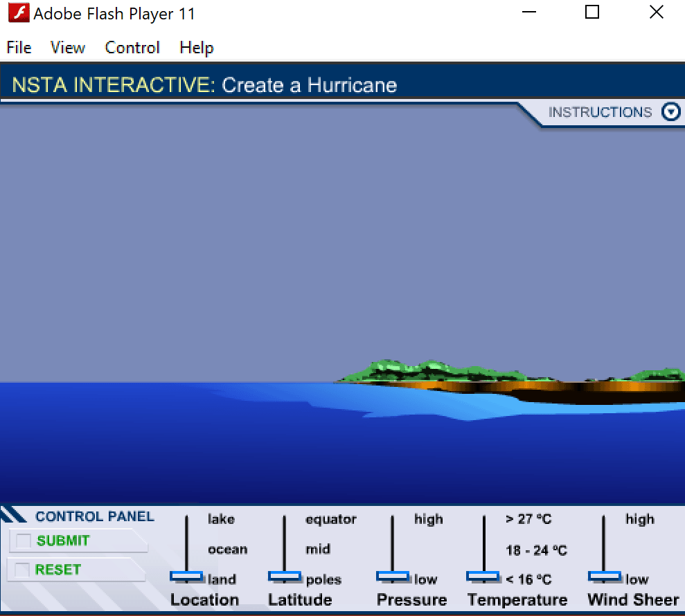Click the Latitude slider handle
Screen dimensions: 685x616
click(x=284, y=577)
